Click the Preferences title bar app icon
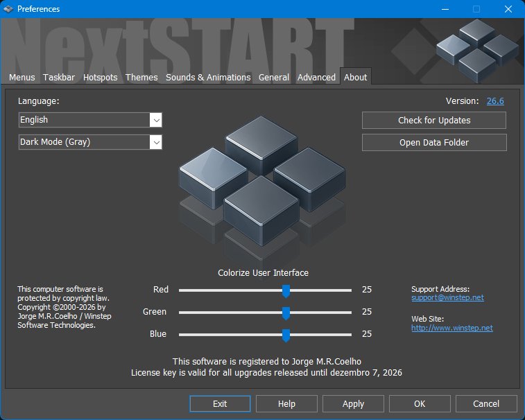Image resolution: width=525 pixels, height=420 pixels. [8, 9]
